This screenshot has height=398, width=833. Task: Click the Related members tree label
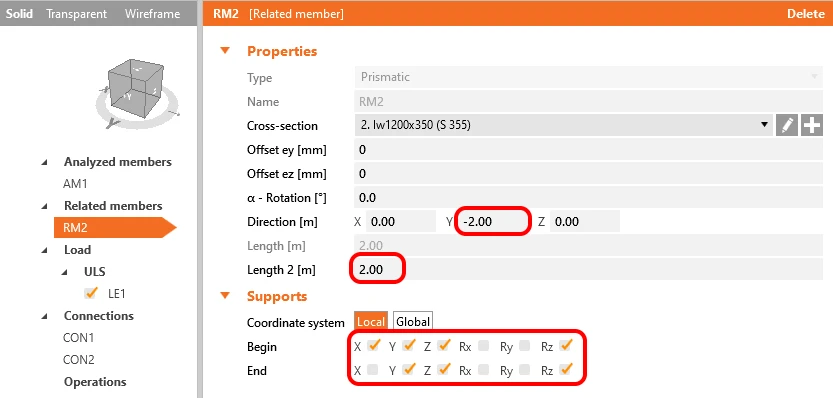point(113,206)
